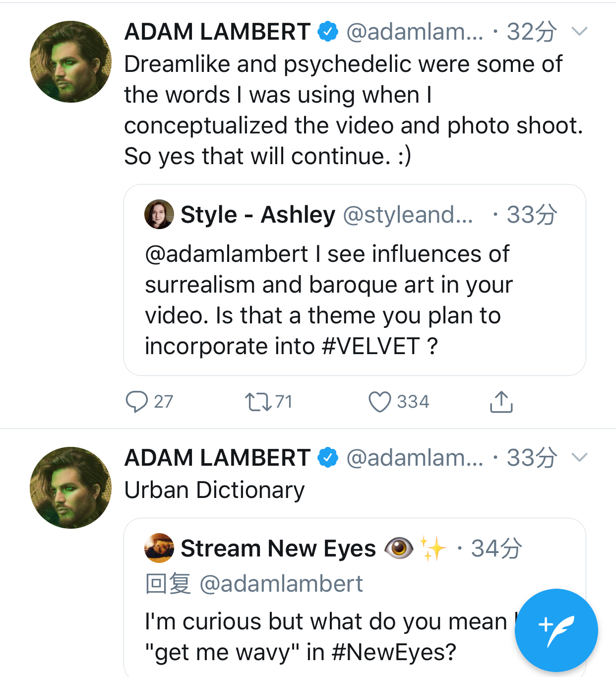Tap the compose new tweet button
Viewport: 616px width, 677px height.
[556, 630]
